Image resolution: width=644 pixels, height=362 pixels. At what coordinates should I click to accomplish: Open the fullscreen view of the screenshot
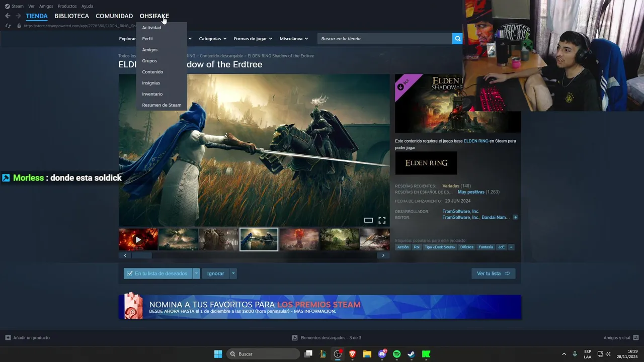[382, 220]
